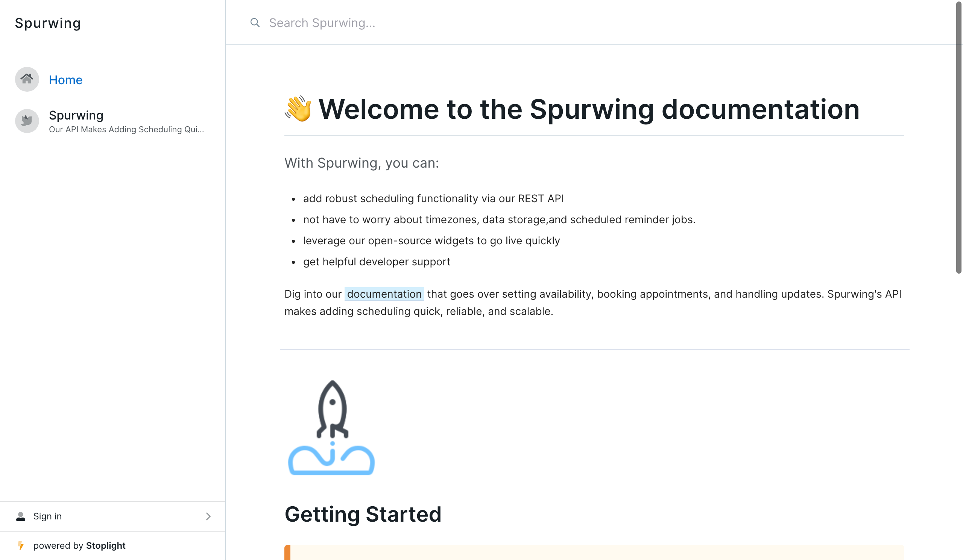Click the Home house icon in sidebar
This screenshot has height=560, width=963.
(27, 79)
